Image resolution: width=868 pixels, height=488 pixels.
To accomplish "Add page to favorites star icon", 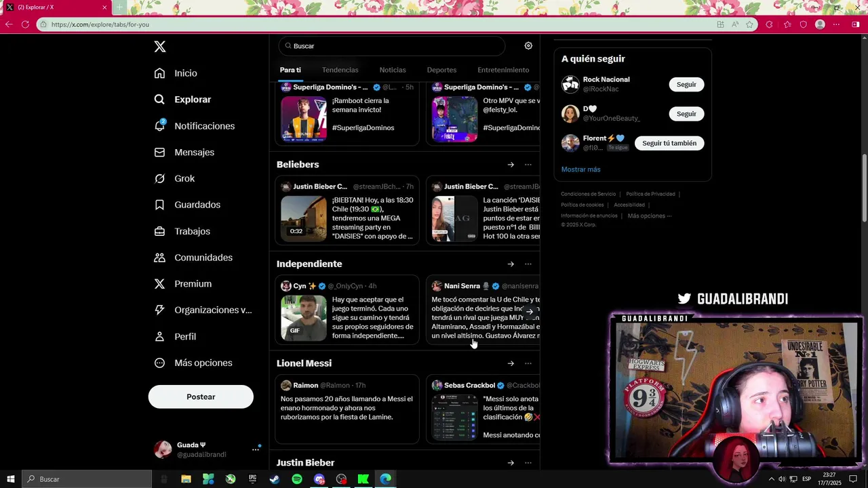I will [x=749, y=24].
